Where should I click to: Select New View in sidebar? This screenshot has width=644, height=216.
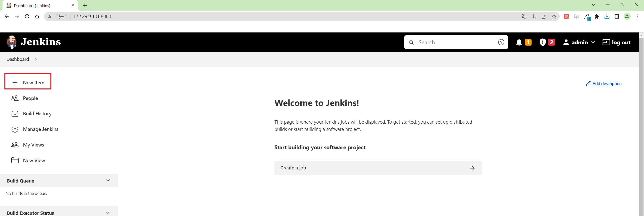tap(34, 161)
